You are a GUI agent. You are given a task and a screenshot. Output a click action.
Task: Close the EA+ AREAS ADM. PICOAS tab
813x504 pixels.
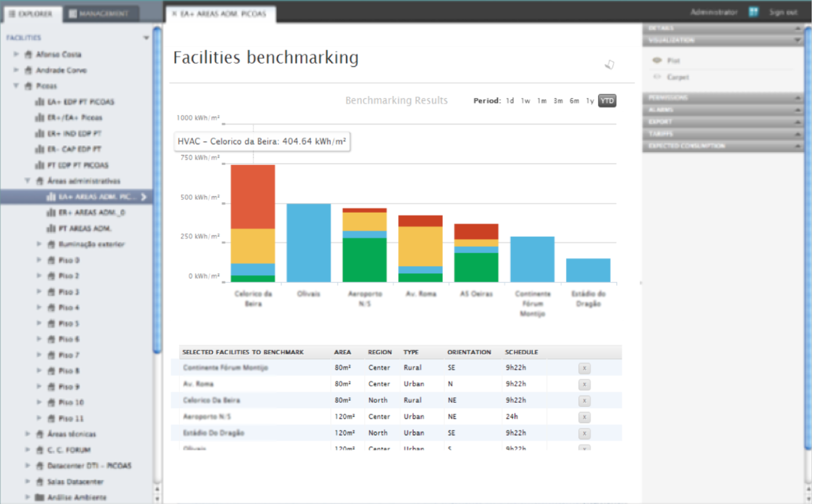click(174, 14)
